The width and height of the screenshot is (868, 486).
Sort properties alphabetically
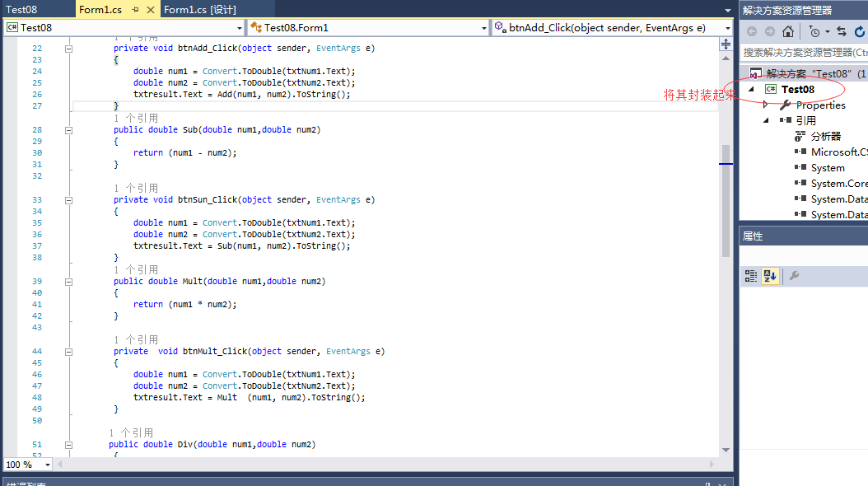click(770, 276)
